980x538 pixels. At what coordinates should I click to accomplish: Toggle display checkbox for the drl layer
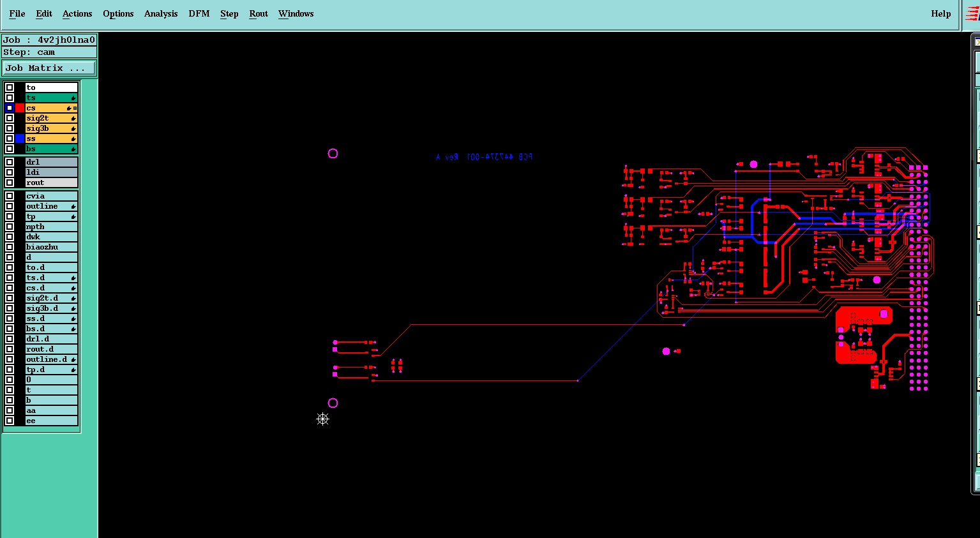coord(10,162)
